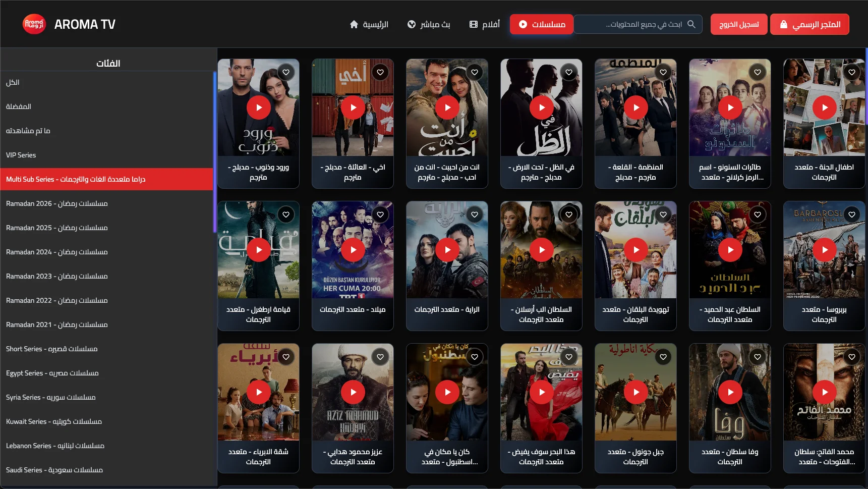The image size is (868, 489).
Task: Play the series جبل جونول
Action: [636, 392]
